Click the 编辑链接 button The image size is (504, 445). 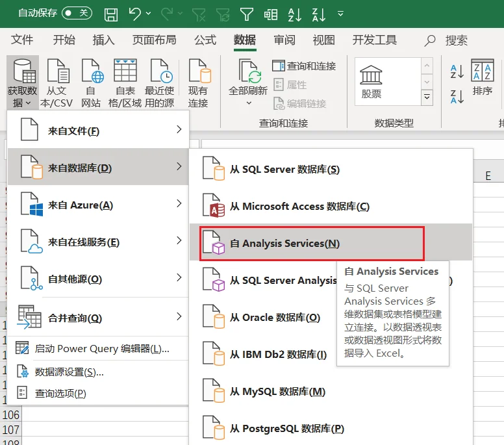[x=300, y=103]
